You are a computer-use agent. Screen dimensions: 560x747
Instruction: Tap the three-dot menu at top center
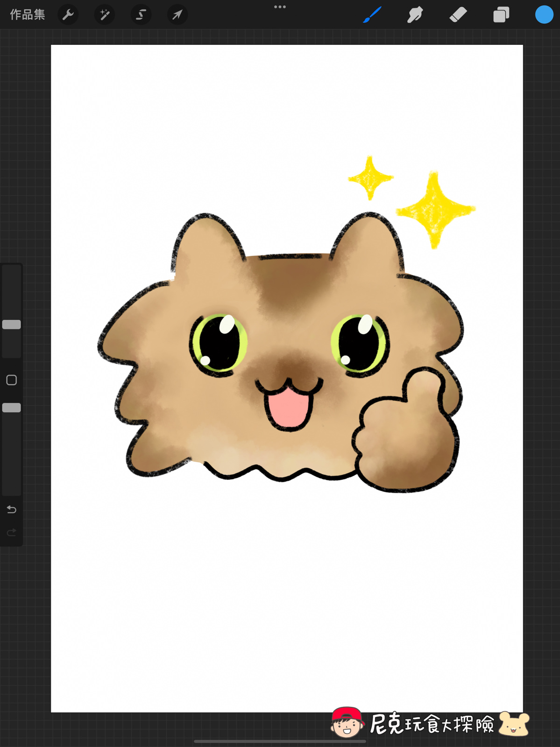coord(280,7)
